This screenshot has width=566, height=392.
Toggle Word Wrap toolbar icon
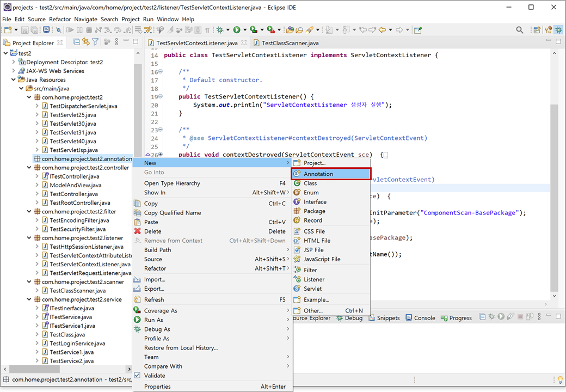tap(188, 30)
